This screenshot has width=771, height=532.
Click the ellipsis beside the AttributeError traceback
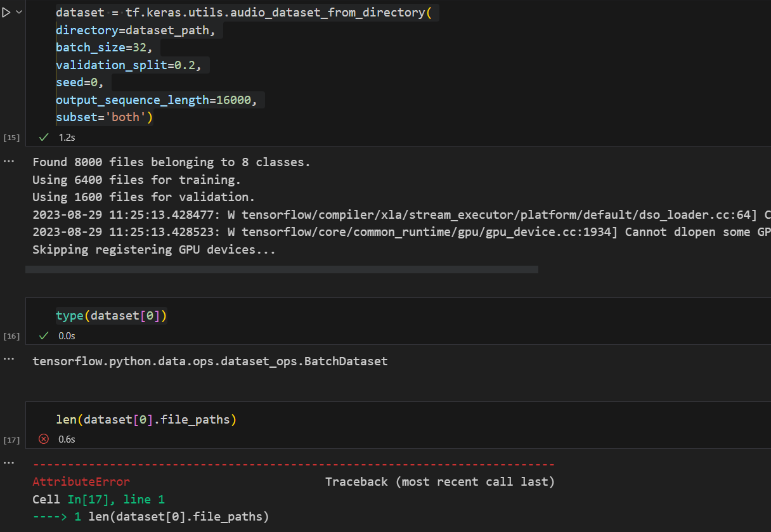tap(9, 462)
